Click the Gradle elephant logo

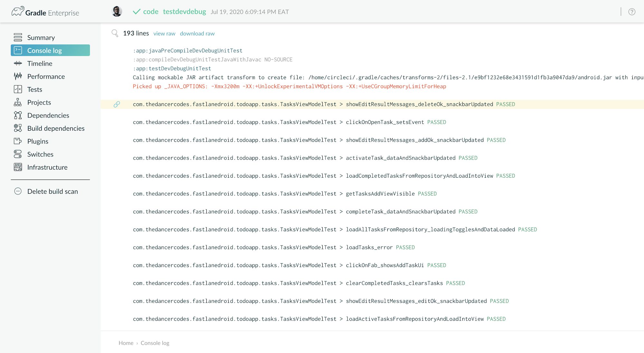point(18,10)
